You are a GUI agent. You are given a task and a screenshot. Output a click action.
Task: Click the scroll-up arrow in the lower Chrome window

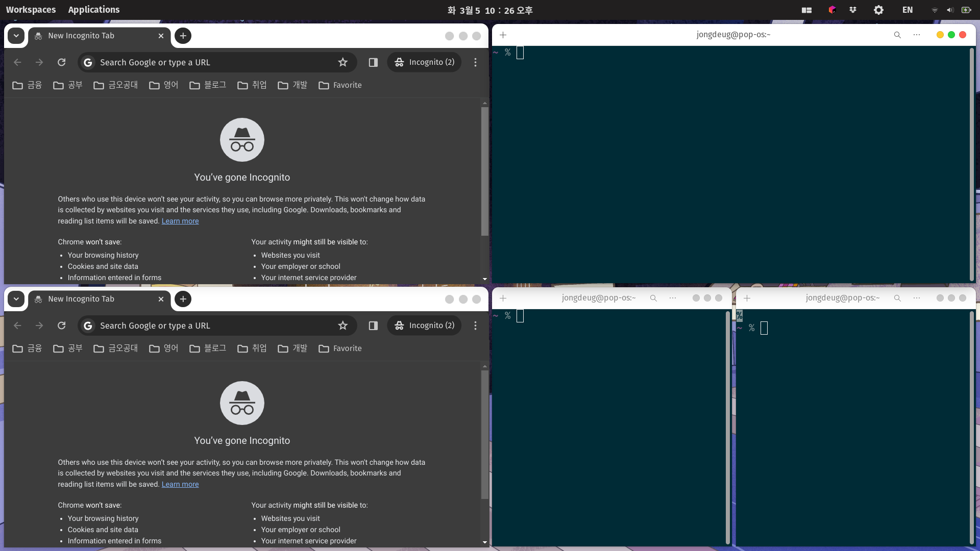click(484, 366)
